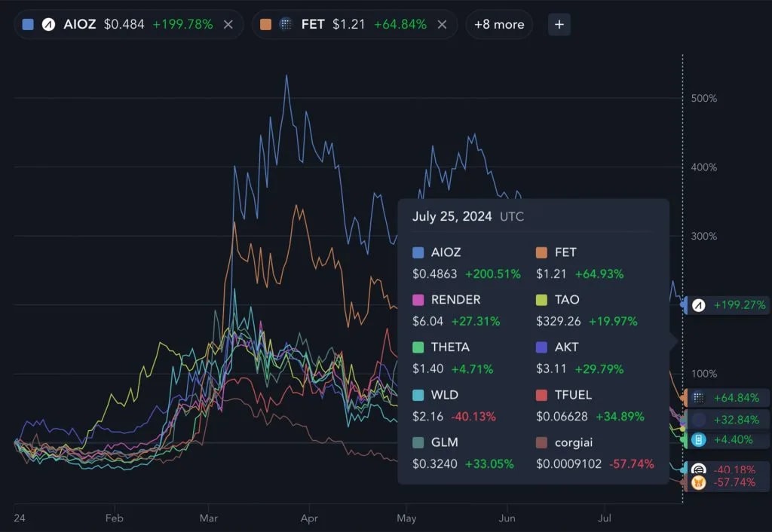Screen dimensions: 772x532
Task: Click the THETA icon beside the +4.40% badge
Action: pos(697,439)
